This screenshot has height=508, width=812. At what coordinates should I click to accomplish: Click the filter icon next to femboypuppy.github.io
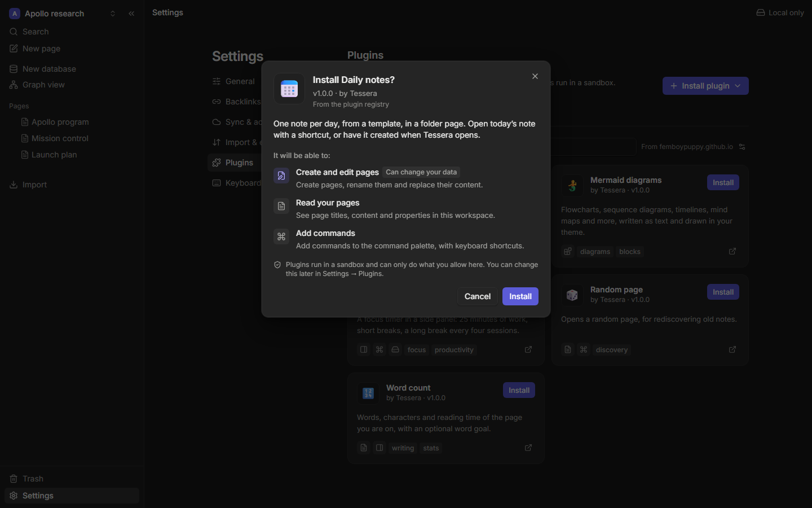click(742, 147)
